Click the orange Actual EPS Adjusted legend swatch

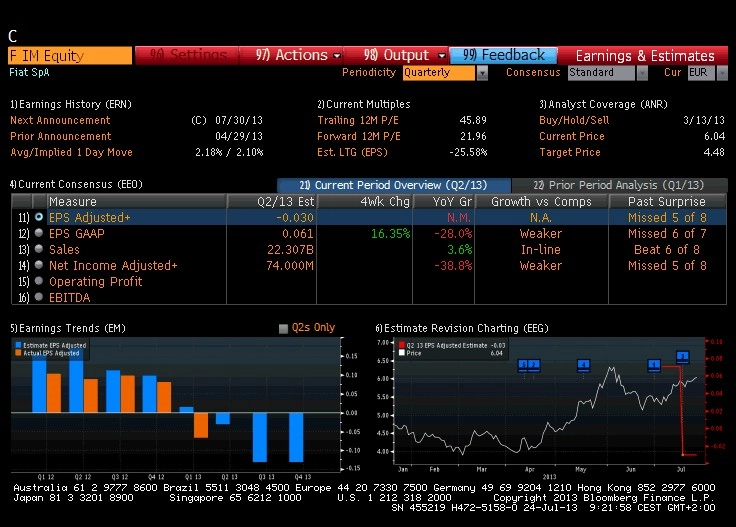point(18,353)
